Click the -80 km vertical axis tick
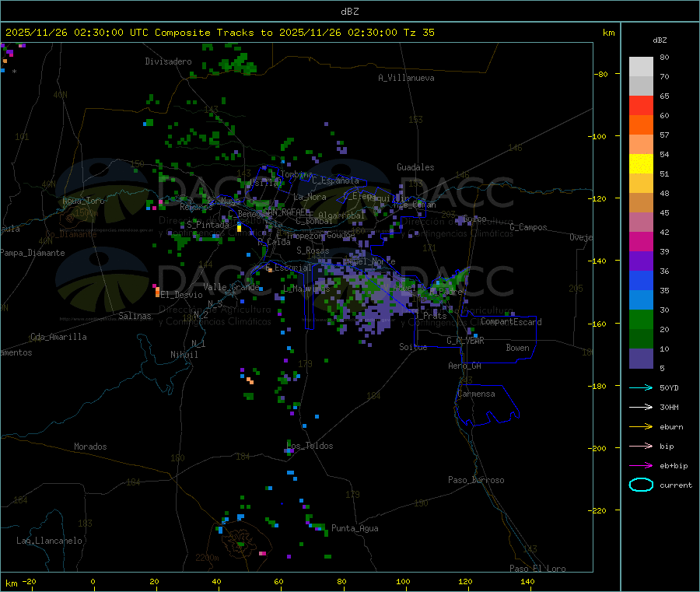The height and width of the screenshot is (592, 700). (x=601, y=74)
